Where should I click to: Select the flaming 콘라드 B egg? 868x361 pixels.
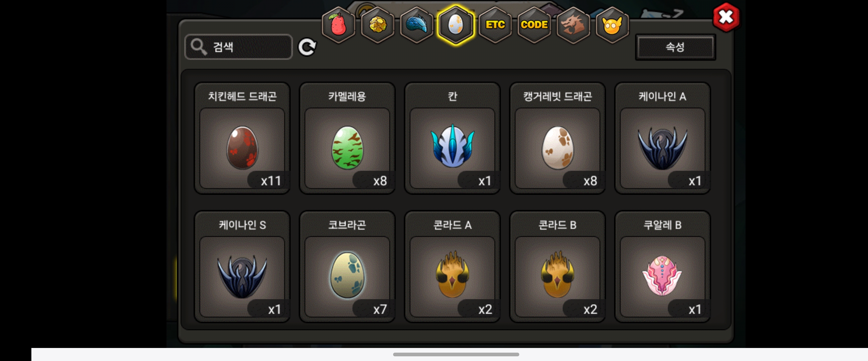click(x=557, y=267)
